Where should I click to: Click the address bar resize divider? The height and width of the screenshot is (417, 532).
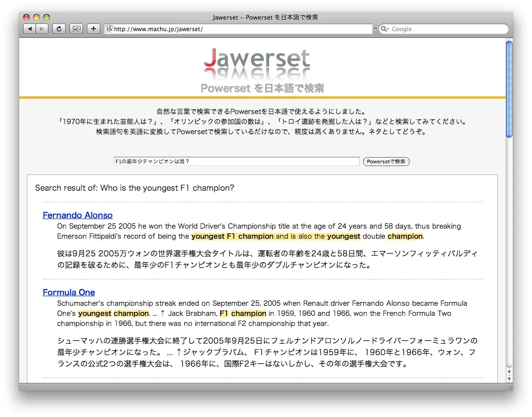coord(375,29)
